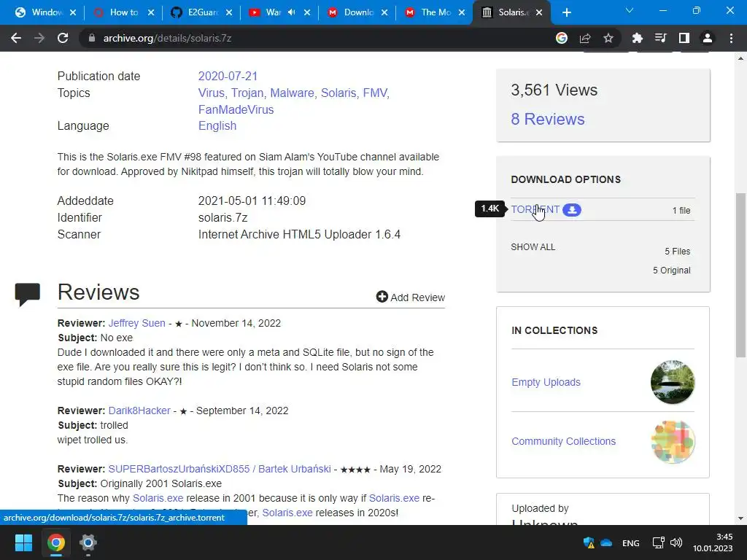Click the Community Collections thumbnail image
747x560 pixels.
(673, 441)
